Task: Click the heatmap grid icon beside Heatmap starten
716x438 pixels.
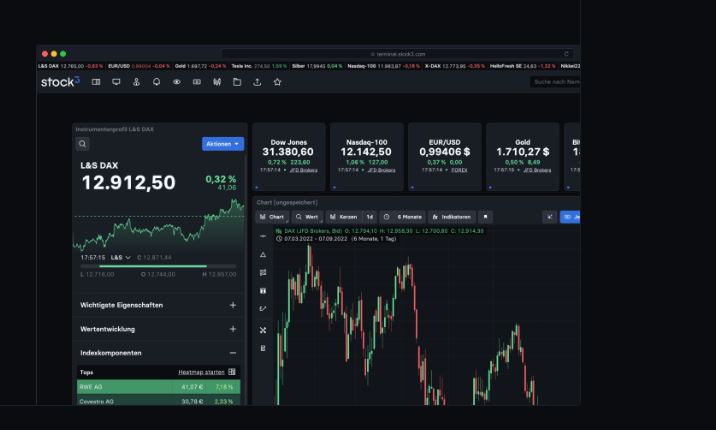Action: [232, 372]
